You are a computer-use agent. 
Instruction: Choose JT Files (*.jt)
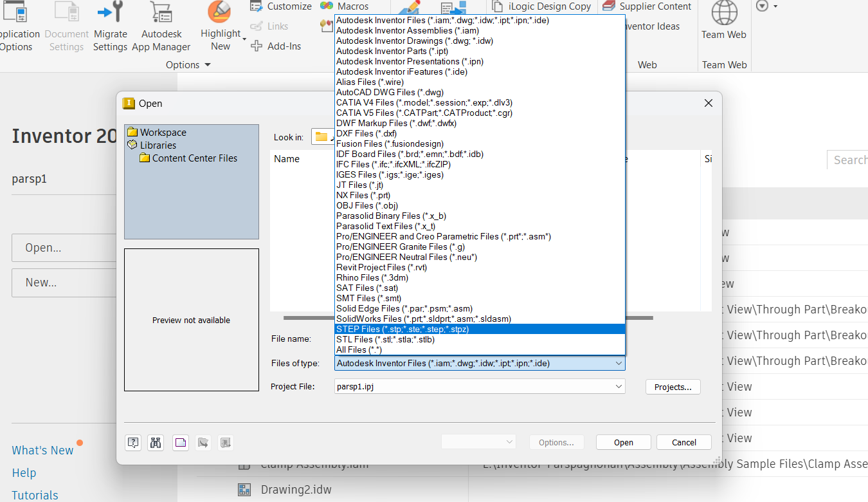pos(480,185)
